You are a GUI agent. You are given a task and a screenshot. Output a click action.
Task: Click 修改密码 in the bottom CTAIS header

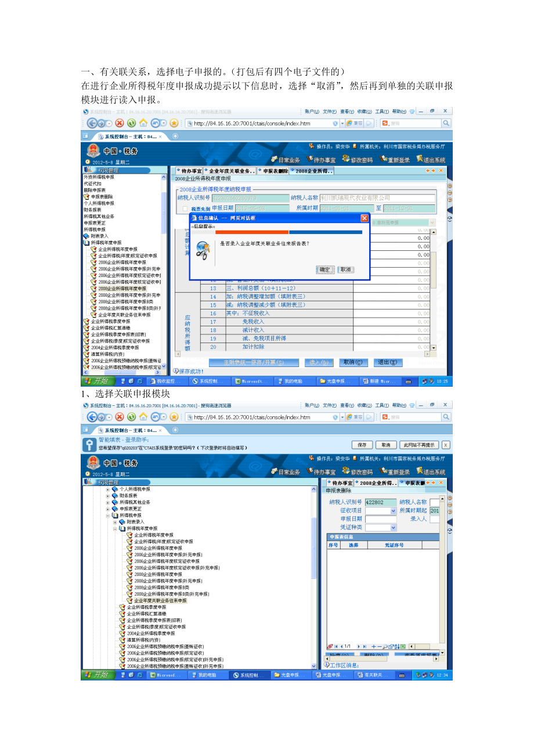coord(358,472)
